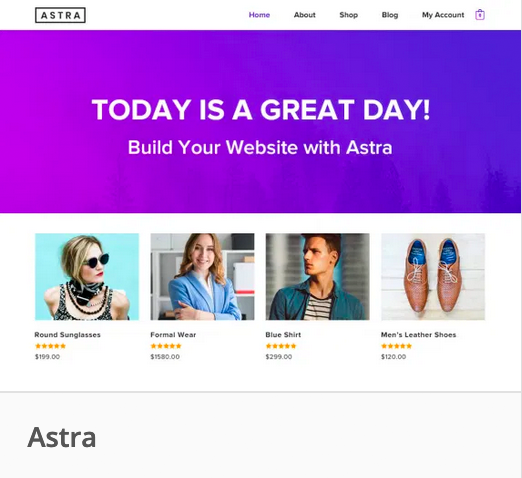Viewport: 522px width, 478px height.
Task: Click Blue Shirt star rating
Action: point(281,346)
